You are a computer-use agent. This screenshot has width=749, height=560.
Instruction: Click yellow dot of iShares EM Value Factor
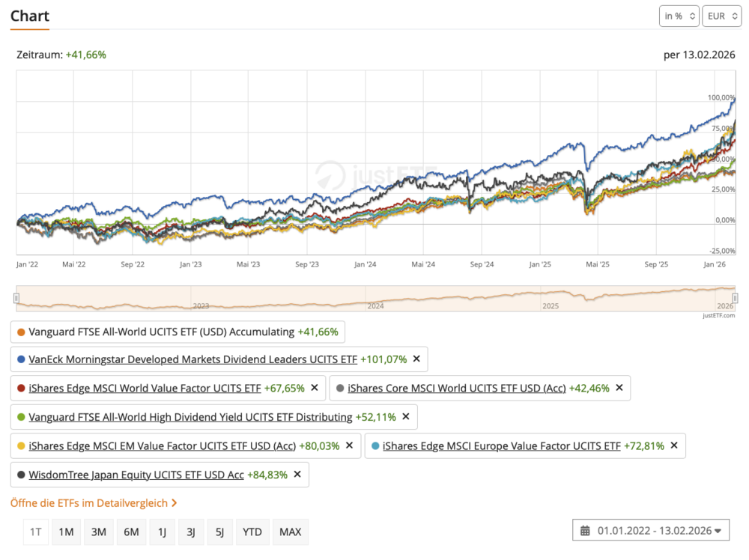pyautogui.click(x=21, y=445)
